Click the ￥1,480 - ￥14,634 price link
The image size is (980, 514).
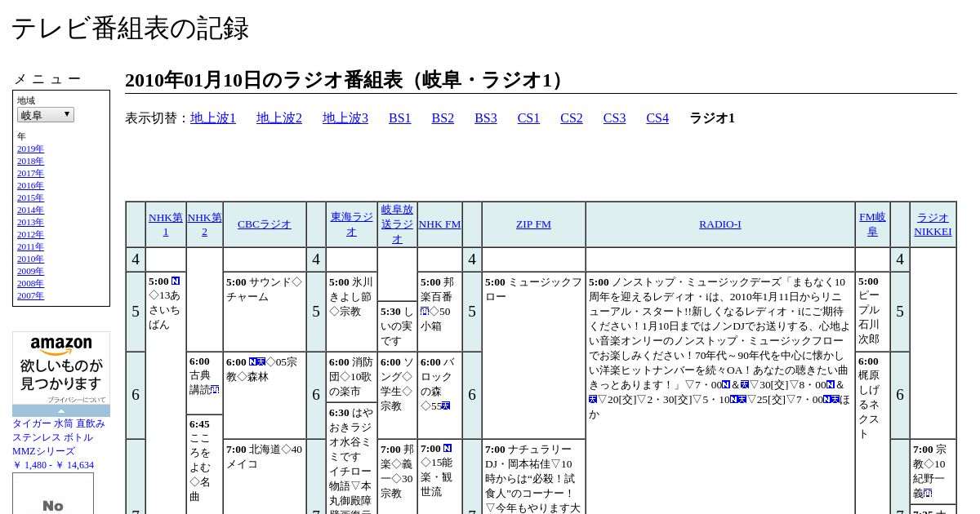point(53,465)
